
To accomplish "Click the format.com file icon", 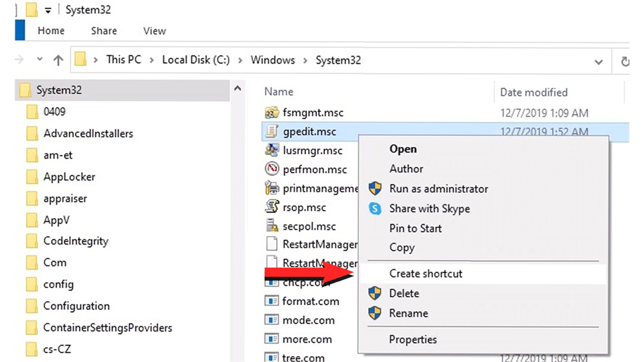I will pos(272,301).
